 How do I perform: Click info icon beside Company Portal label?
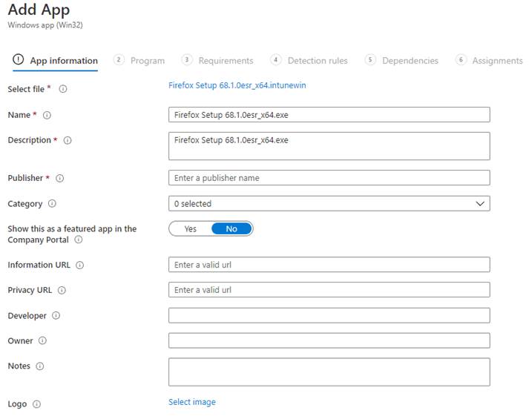pyautogui.click(x=79, y=240)
